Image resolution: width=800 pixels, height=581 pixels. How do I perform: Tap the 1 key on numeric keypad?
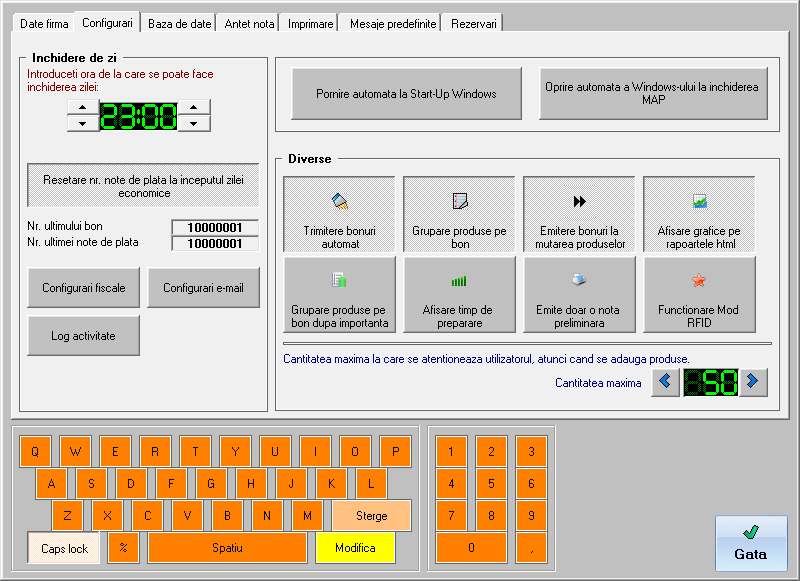click(451, 451)
